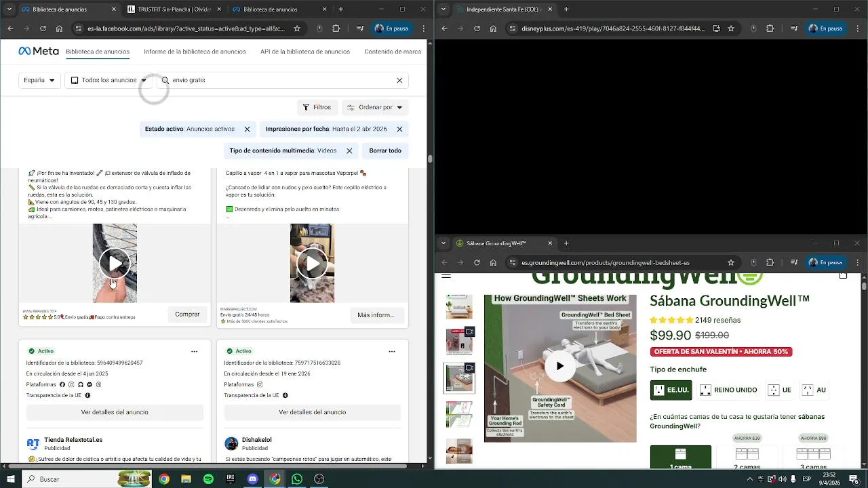868x488 pixels.
Task: Reload the Disney+ window page
Action: click(x=477, y=28)
